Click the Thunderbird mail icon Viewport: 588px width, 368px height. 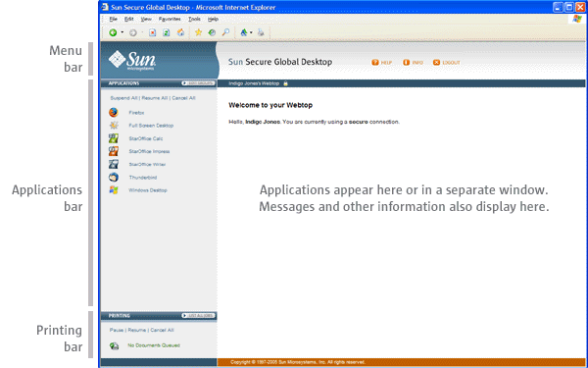click(114, 178)
